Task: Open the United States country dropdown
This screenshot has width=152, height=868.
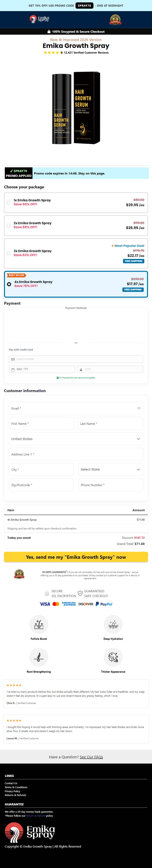Action: tap(76, 439)
